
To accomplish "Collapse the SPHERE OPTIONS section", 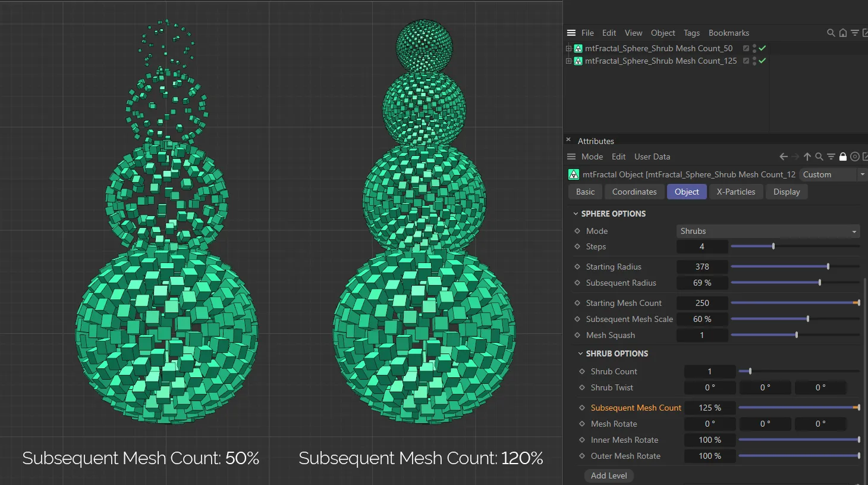I will pos(575,214).
